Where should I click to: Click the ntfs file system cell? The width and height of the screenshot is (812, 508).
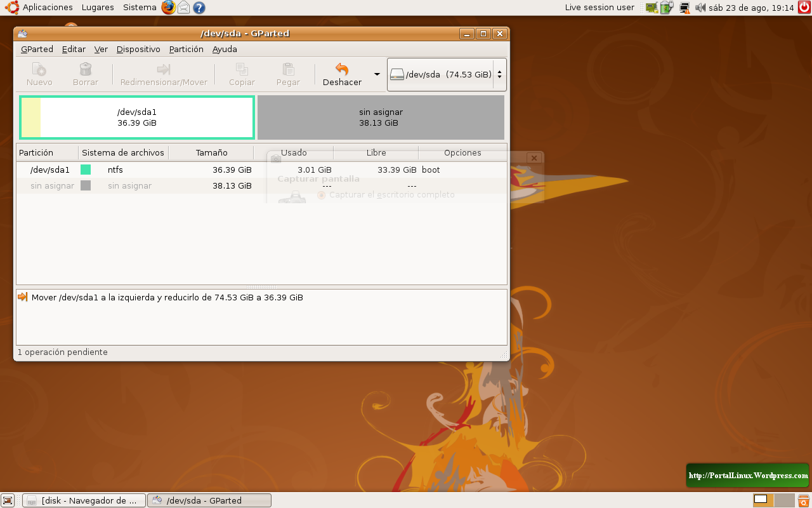click(115, 170)
